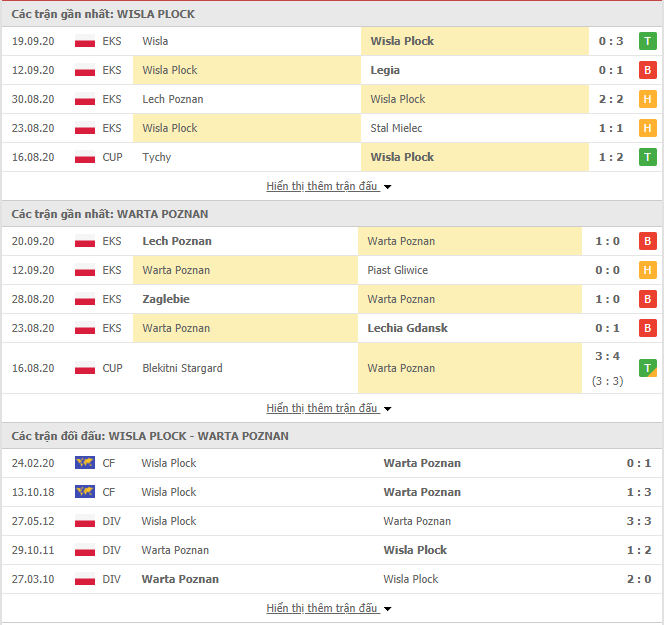The image size is (664, 625).
Task: Open Tychy team in CUP match row
Action: click(157, 158)
